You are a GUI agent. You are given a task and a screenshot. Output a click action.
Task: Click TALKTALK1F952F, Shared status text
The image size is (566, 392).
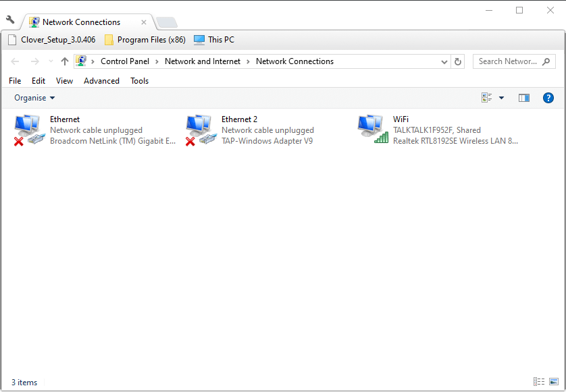point(437,130)
